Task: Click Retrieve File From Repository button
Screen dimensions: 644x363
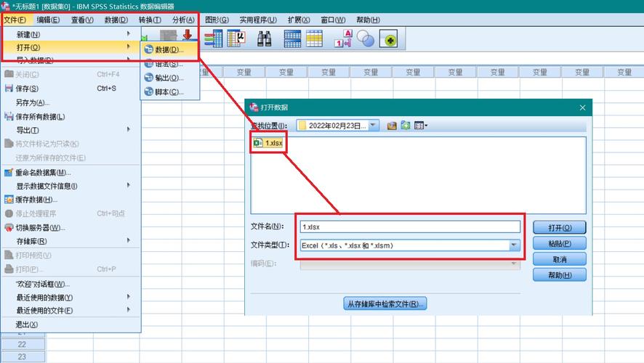Action: click(x=385, y=304)
